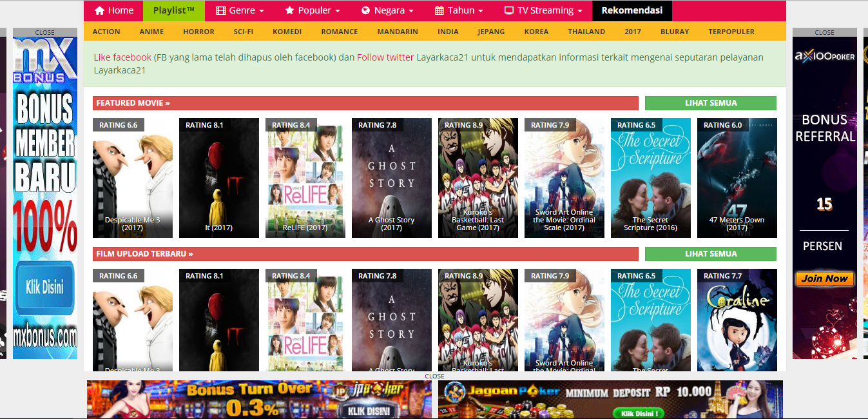The image size is (868, 419).
Task: Click the Jagoan Poker minimum deposit banner
Action: tap(610, 400)
